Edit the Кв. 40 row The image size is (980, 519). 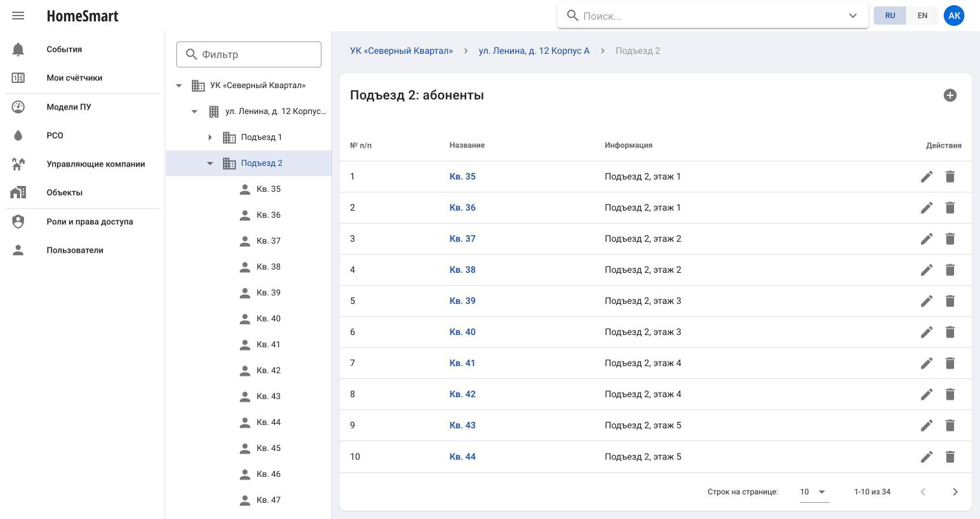[x=927, y=332]
